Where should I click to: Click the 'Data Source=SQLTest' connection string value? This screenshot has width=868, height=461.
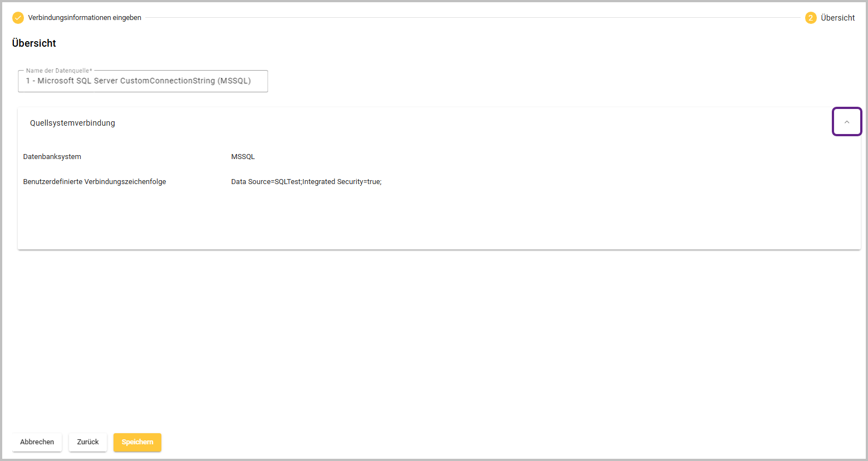[x=306, y=182]
